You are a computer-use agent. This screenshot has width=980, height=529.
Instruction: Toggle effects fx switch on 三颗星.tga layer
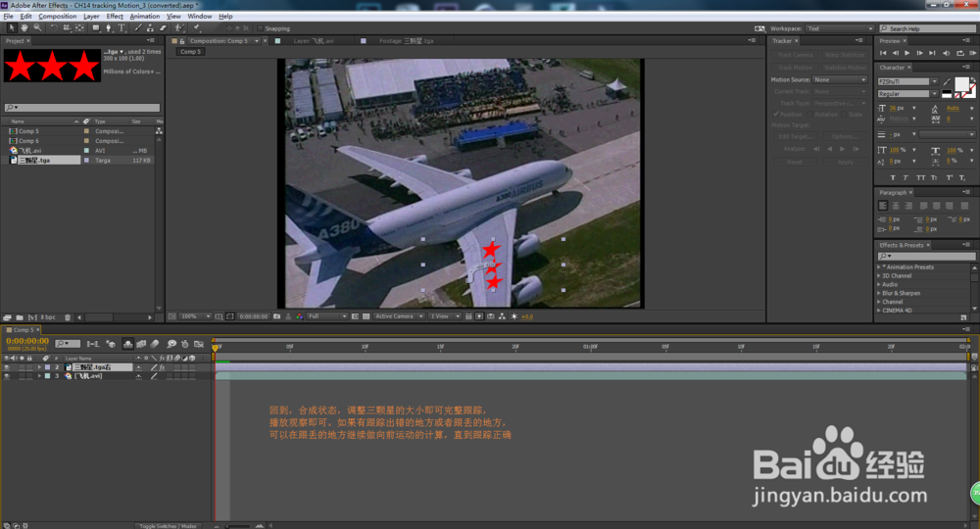pos(162,367)
